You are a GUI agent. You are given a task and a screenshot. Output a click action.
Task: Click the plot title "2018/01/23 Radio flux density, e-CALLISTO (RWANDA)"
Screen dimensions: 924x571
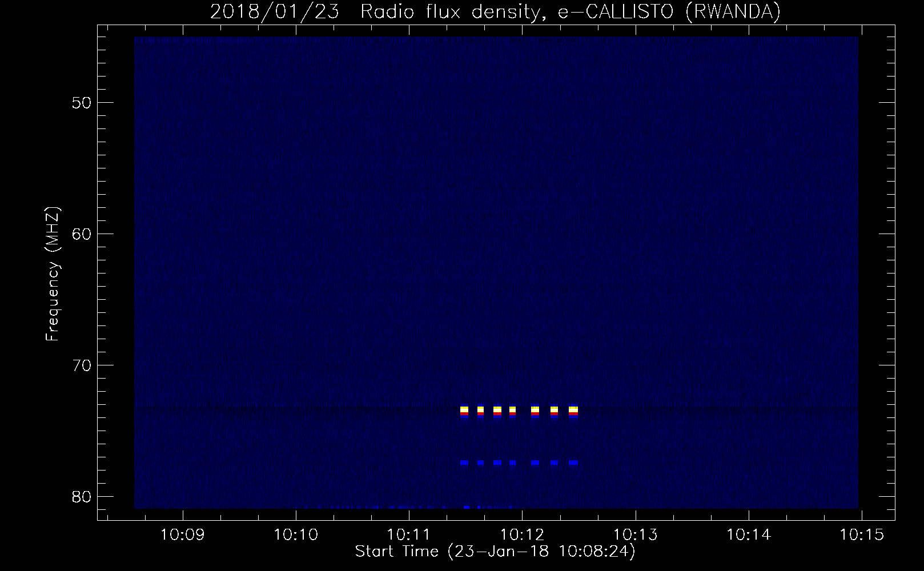[495, 11]
